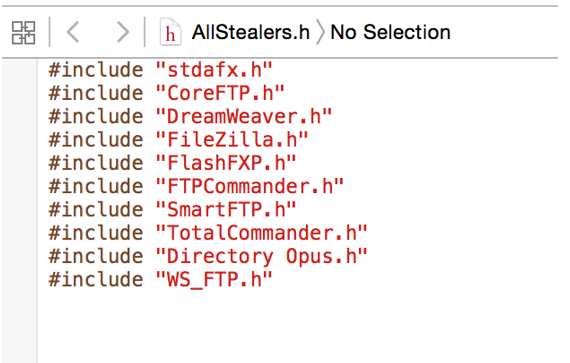Image resolution: width=570 pixels, height=363 pixels.
Task: Click the editor gutter beside the code
Action: click(19, 211)
